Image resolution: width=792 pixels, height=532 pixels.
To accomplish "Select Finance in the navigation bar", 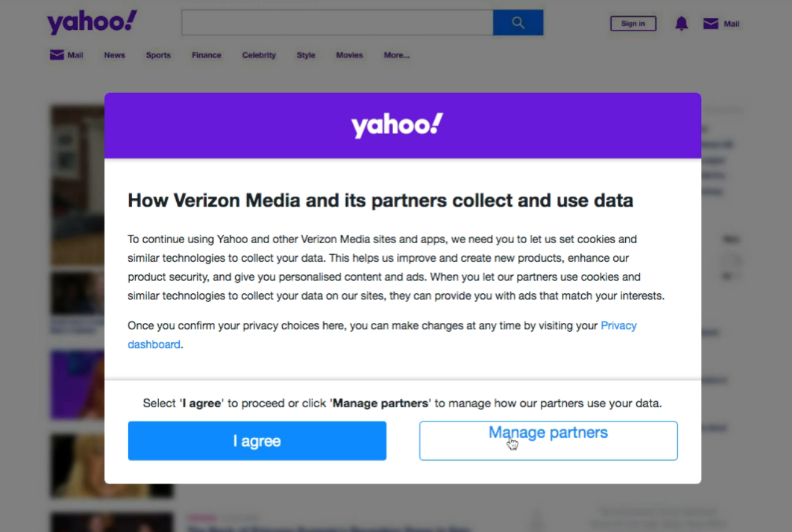I will [207, 55].
